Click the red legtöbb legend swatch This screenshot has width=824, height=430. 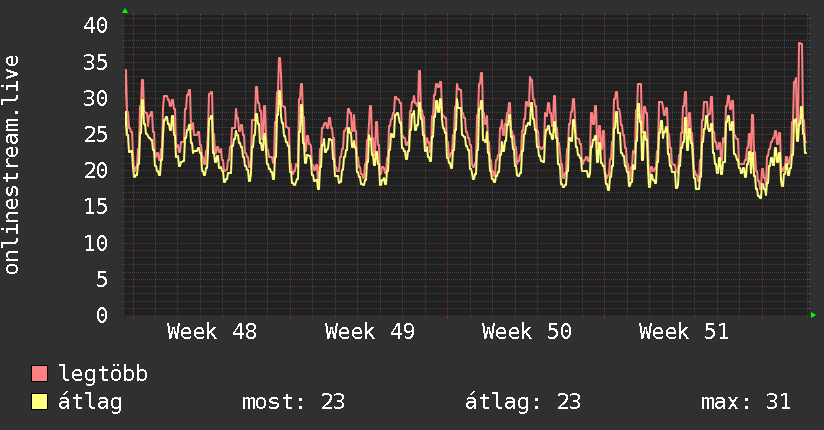click(x=40, y=374)
